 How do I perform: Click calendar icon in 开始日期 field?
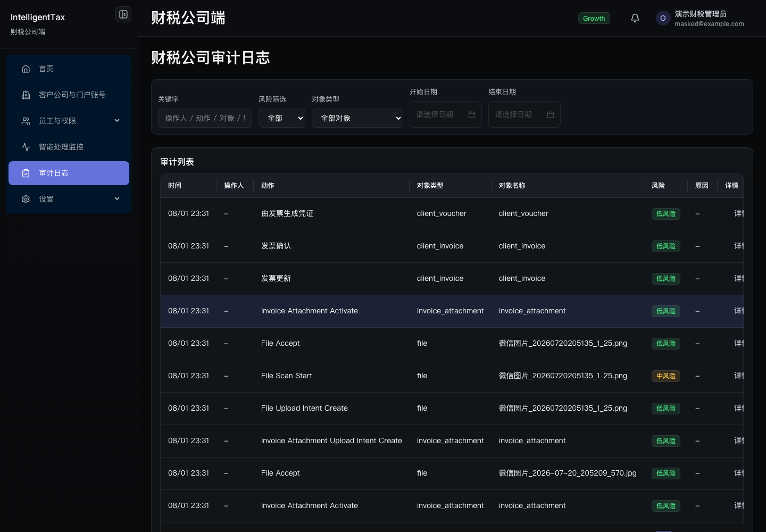(472, 114)
